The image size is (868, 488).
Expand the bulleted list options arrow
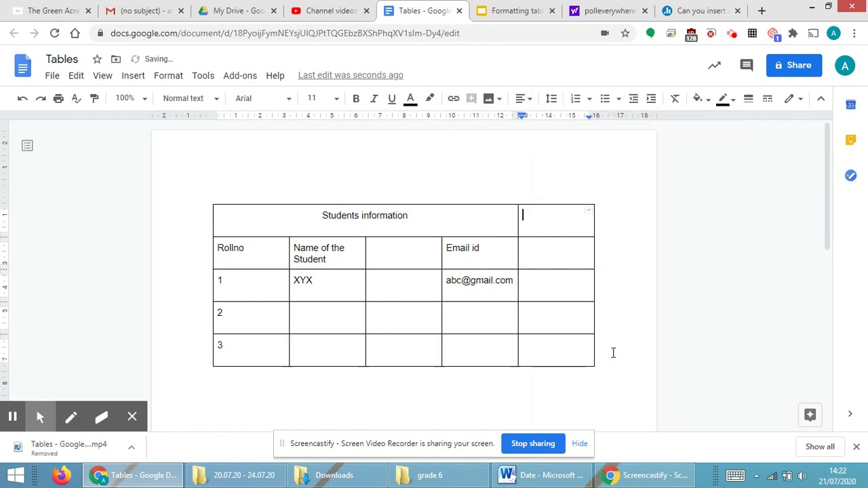618,99
